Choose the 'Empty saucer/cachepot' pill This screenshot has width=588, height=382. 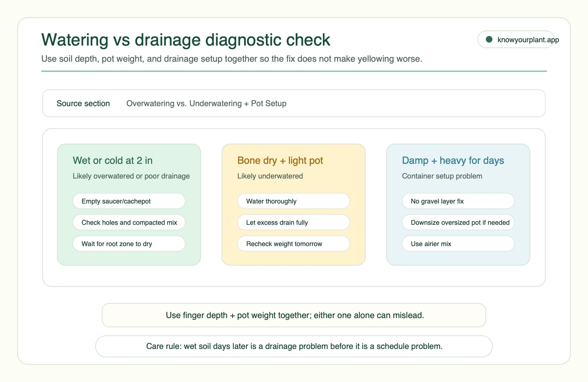tap(129, 201)
